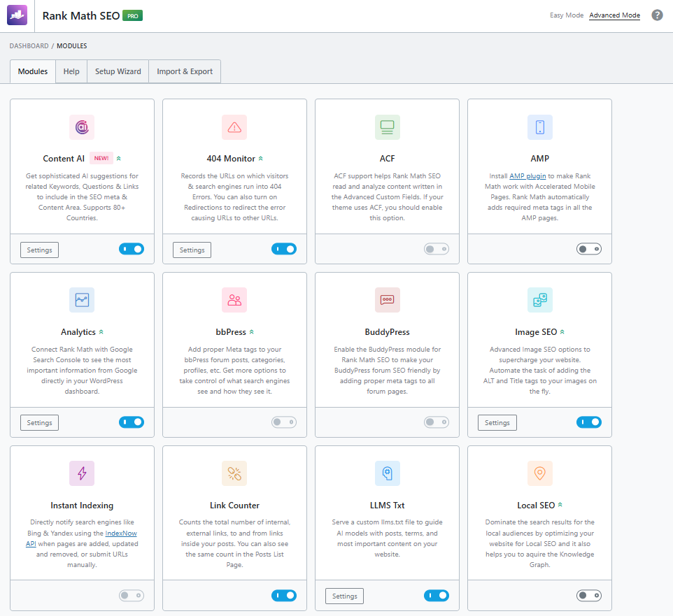This screenshot has height=616, width=673.
Task: Open Image SEO Settings
Action: [x=497, y=422]
